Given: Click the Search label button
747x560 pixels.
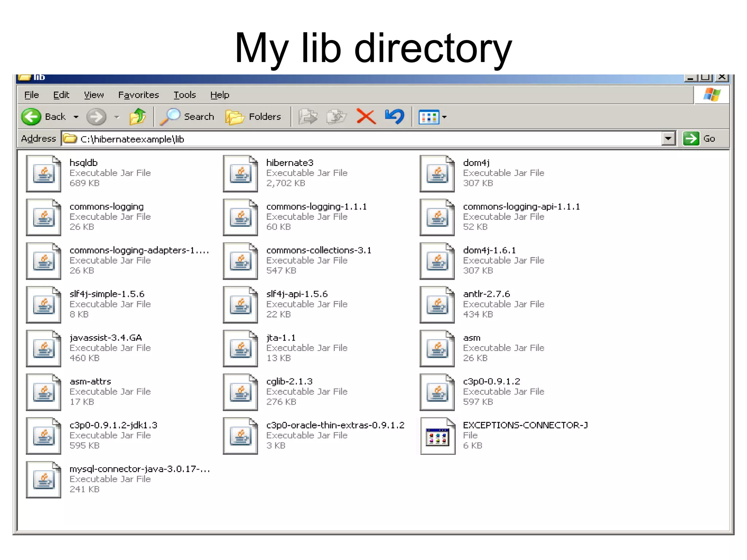Looking at the screenshot, I should tap(199, 117).
